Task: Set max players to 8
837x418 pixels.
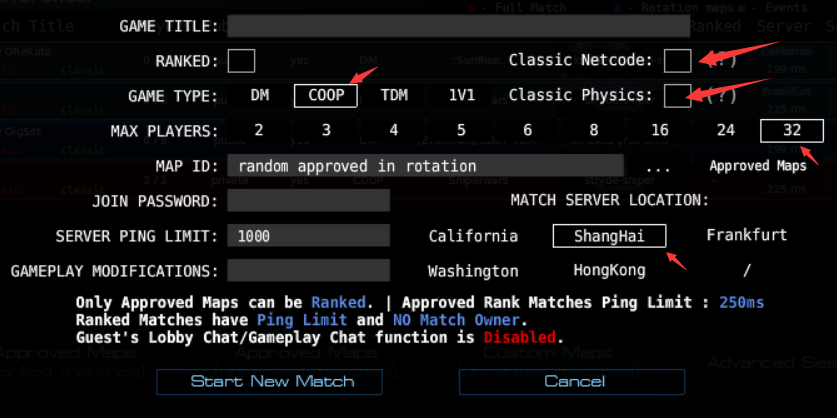Action: pyautogui.click(x=594, y=131)
